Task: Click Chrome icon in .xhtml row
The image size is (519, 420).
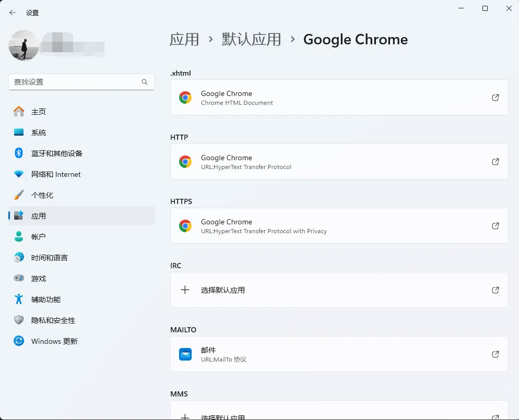Action: pos(185,98)
